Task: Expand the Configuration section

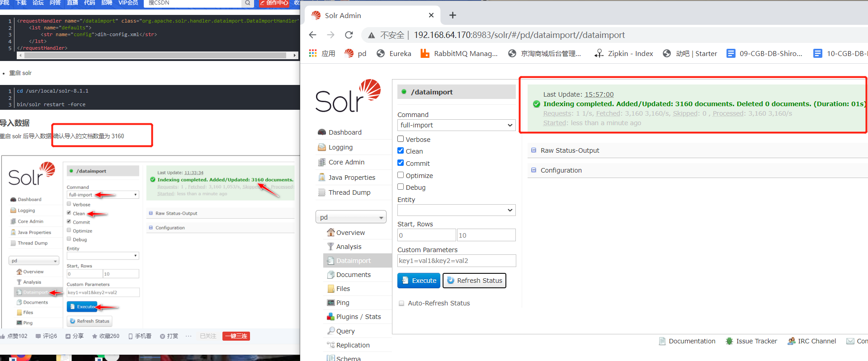Action: [x=561, y=170]
